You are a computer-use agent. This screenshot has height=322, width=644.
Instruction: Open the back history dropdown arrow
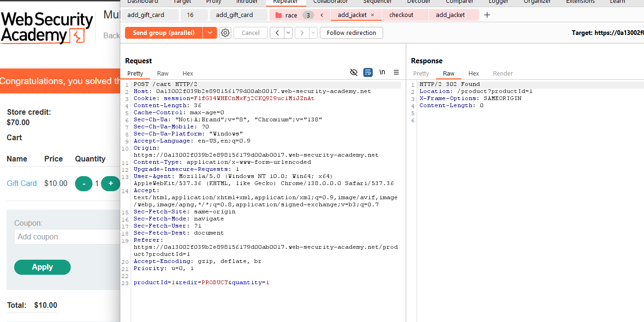coord(288,33)
